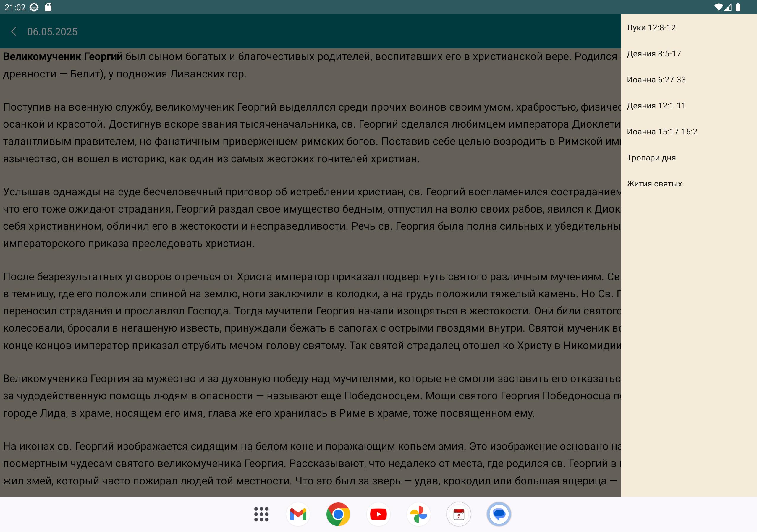This screenshot has width=757, height=532.
Task: Open Messages app from taskbar
Action: tap(499, 514)
